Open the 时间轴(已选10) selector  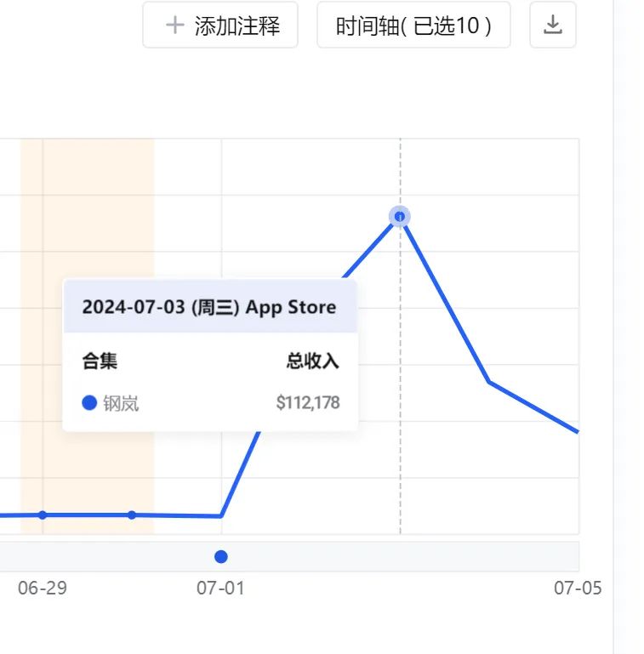pyautogui.click(x=413, y=26)
